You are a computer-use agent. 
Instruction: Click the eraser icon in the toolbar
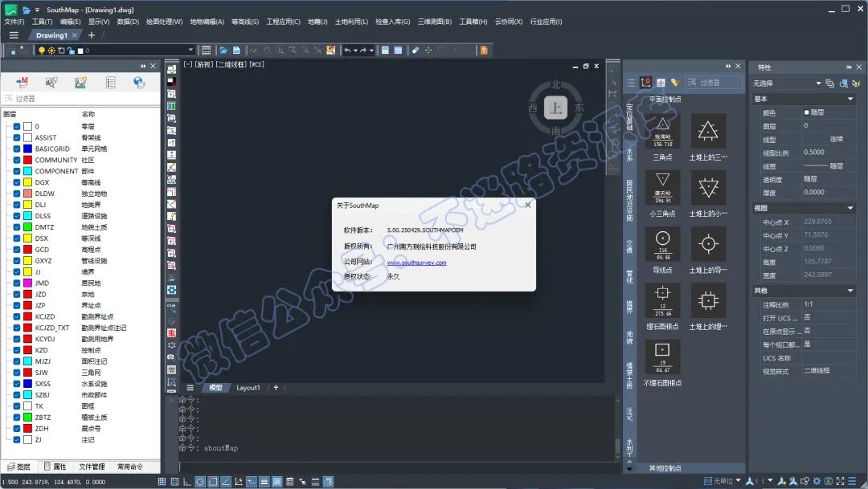click(416, 51)
